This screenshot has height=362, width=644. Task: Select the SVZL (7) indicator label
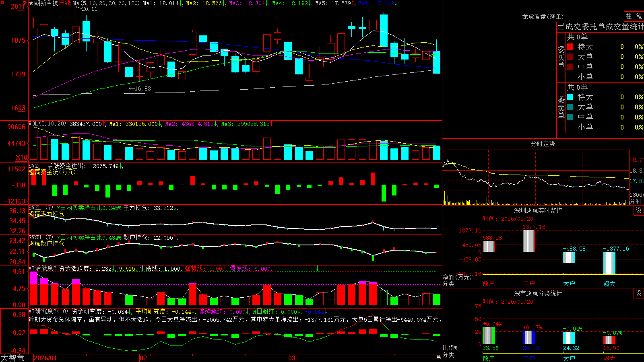coord(41,208)
